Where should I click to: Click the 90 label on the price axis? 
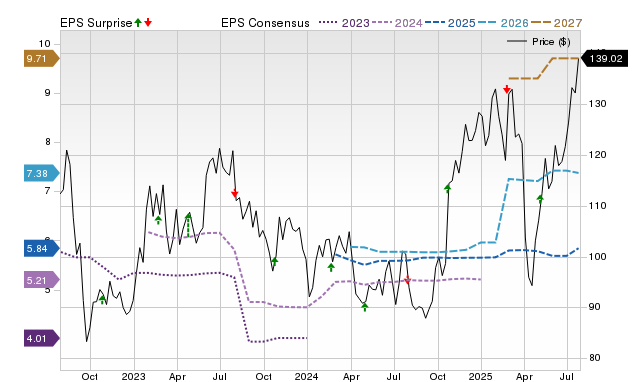pos(595,307)
